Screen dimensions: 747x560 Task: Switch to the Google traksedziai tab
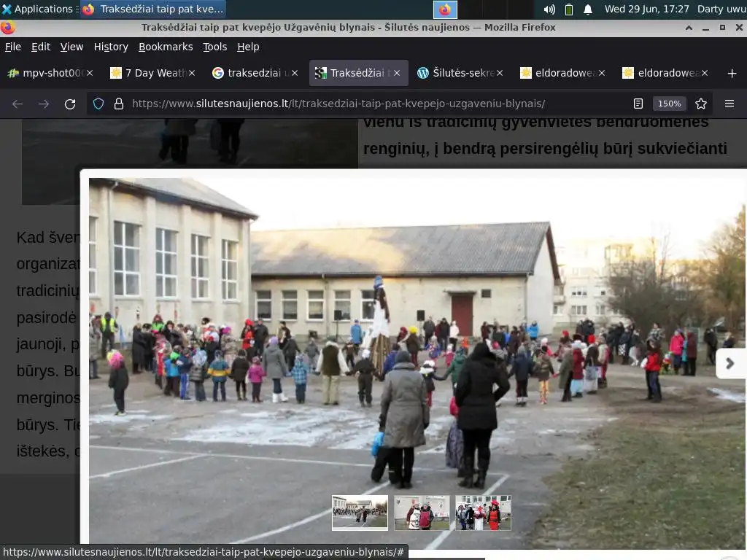tap(255, 73)
